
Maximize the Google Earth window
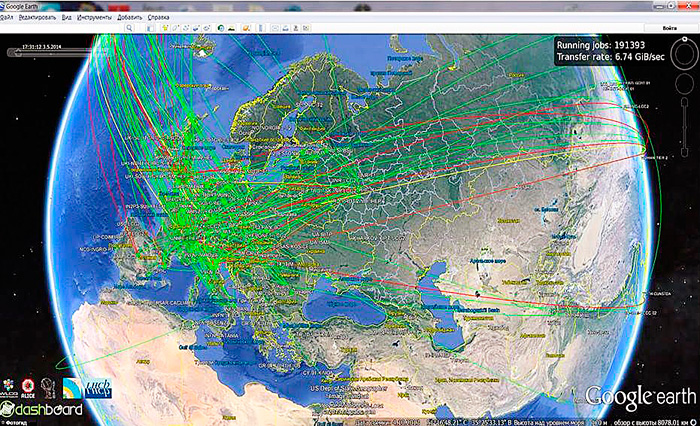click(x=671, y=6)
